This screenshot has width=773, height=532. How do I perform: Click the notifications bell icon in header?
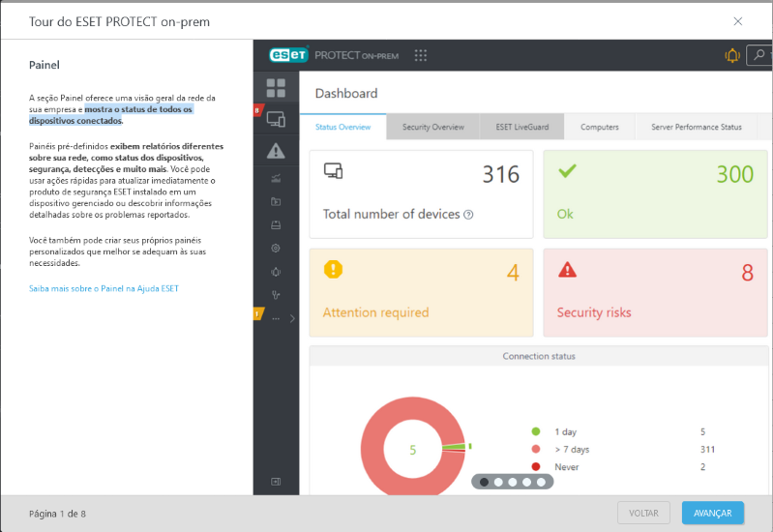pos(732,55)
